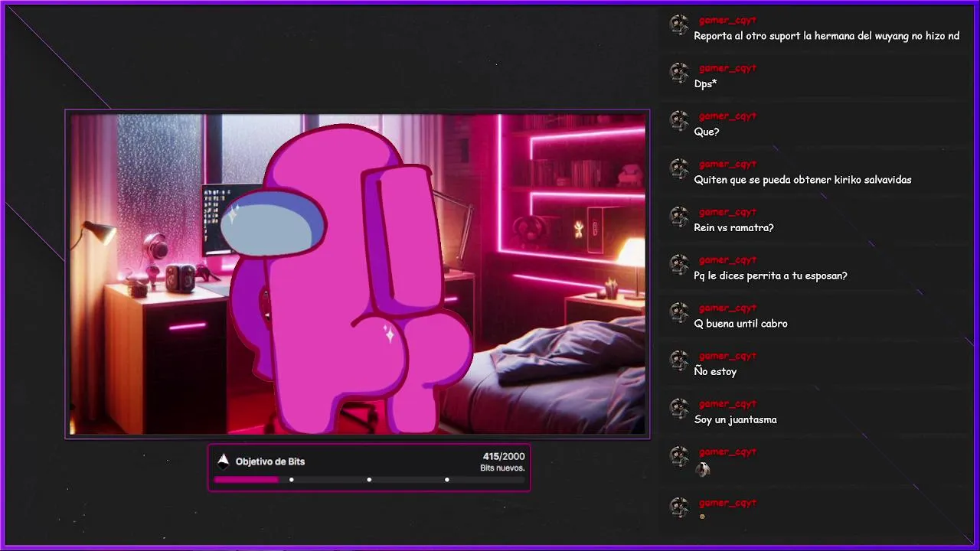The height and width of the screenshot is (551, 980).
Task: Click avatar beside 'Rein vs ramatra?' message
Action: click(x=679, y=217)
